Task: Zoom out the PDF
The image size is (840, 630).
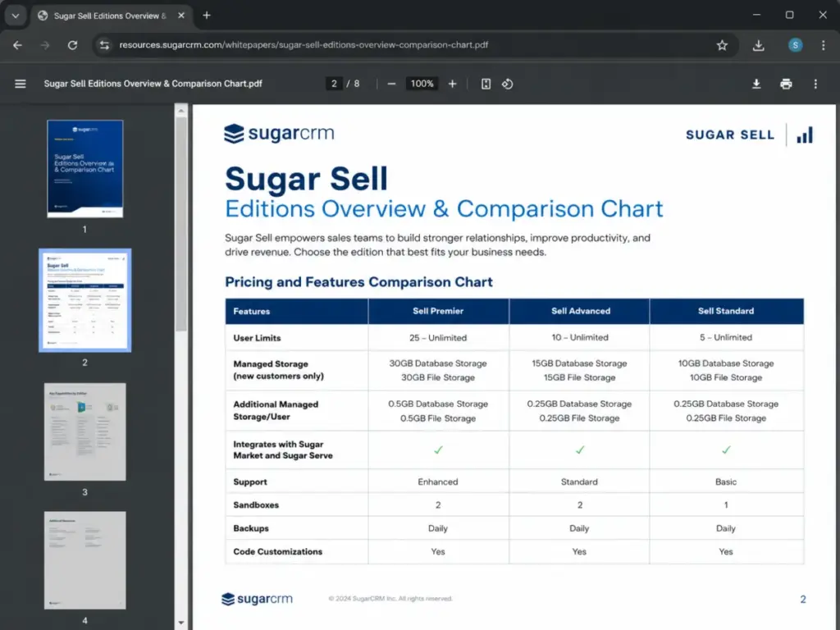Action: (391, 84)
